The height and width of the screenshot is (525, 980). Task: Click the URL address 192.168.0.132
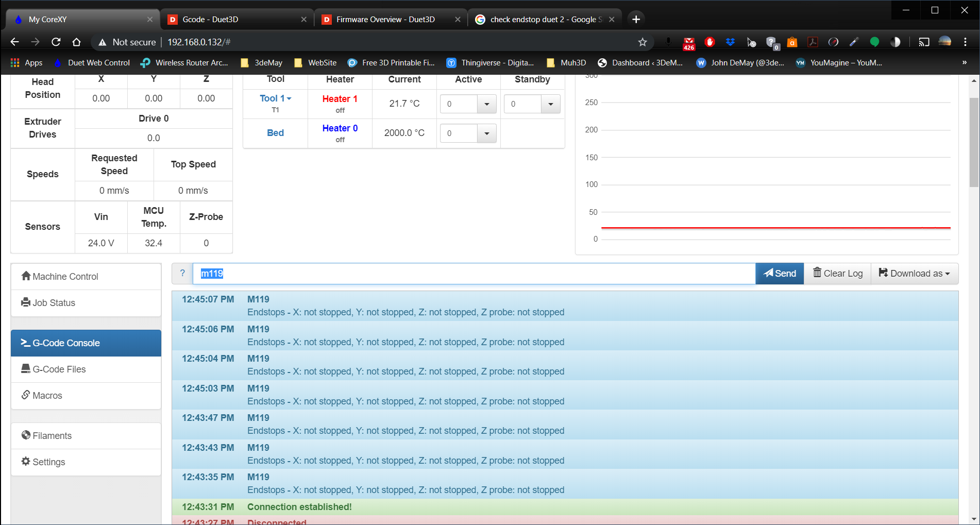coord(199,42)
